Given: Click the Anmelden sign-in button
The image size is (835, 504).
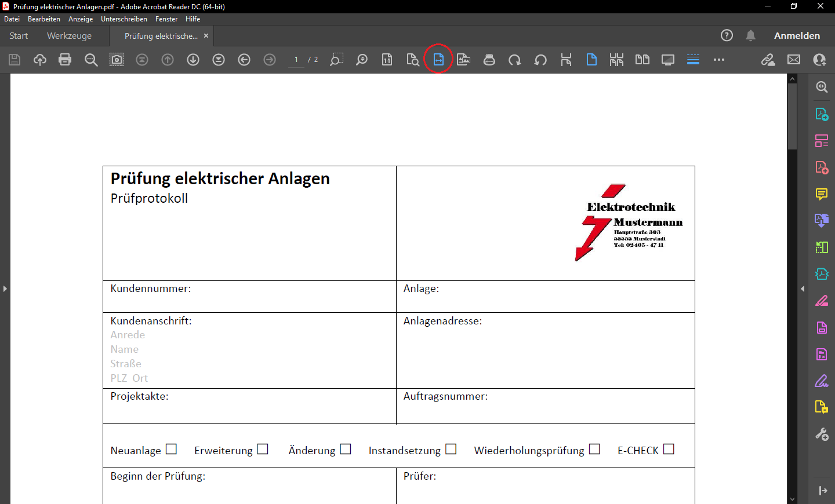Looking at the screenshot, I should click(797, 35).
